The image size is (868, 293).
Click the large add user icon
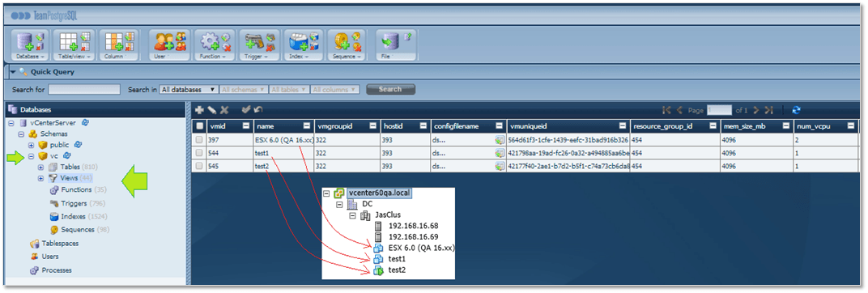(x=164, y=42)
